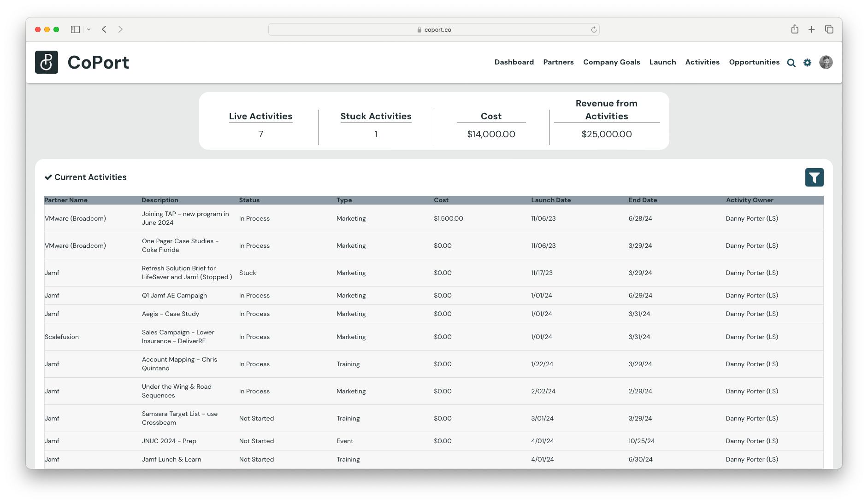The width and height of the screenshot is (868, 503).
Task: Click the 'Stuck' status cell
Action: (248, 273)
